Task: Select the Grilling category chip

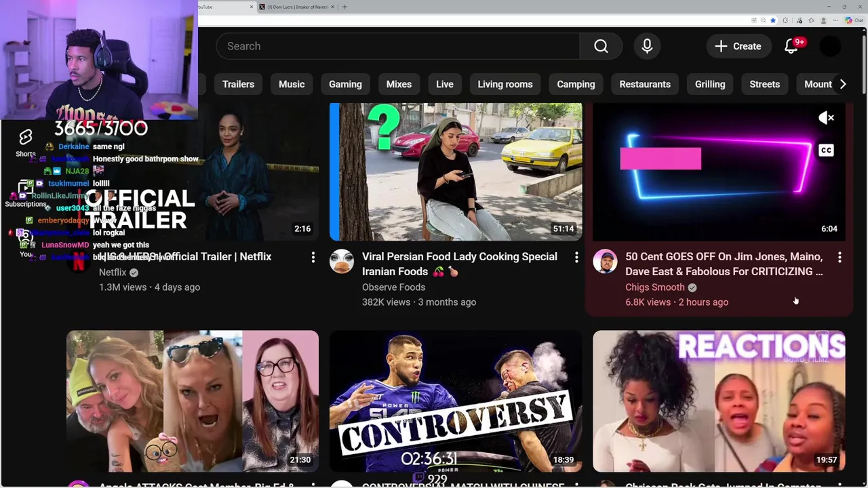Action: [x=710, y=84]
